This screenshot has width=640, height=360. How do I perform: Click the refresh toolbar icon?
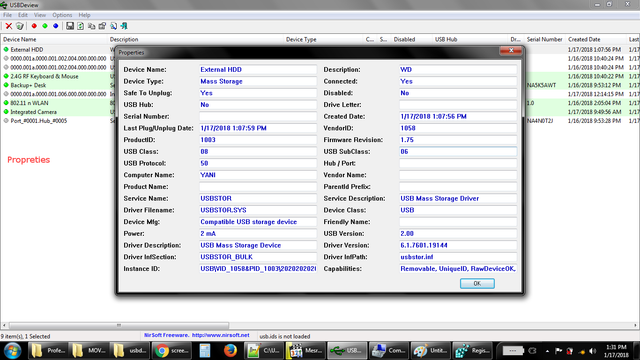[80, 26]
